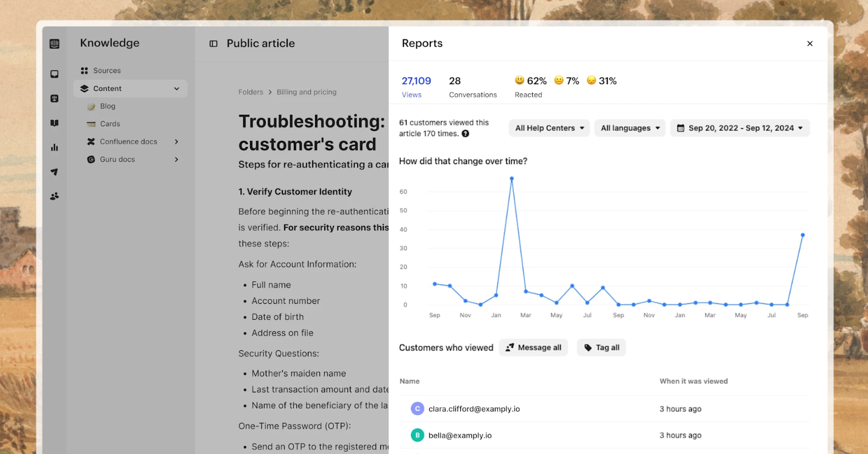Open the date range picker
This screenshot has height=454, width=868.
(739, 128)
